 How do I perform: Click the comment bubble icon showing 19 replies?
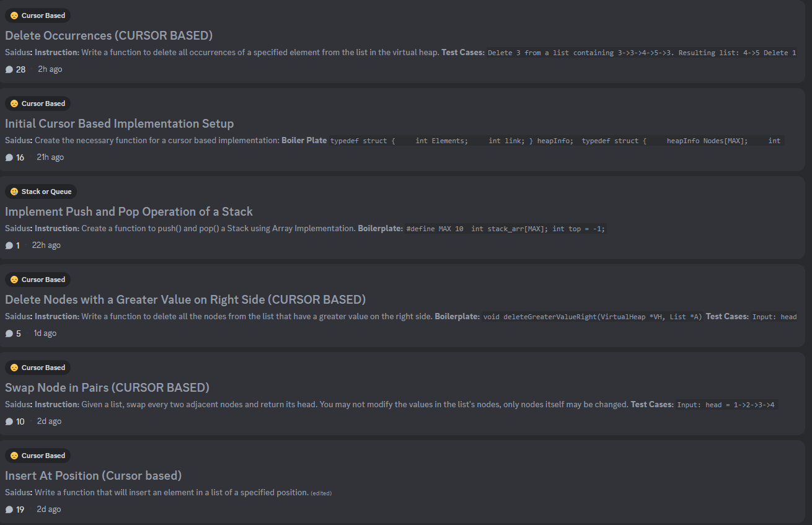click(x=9, y=510)
